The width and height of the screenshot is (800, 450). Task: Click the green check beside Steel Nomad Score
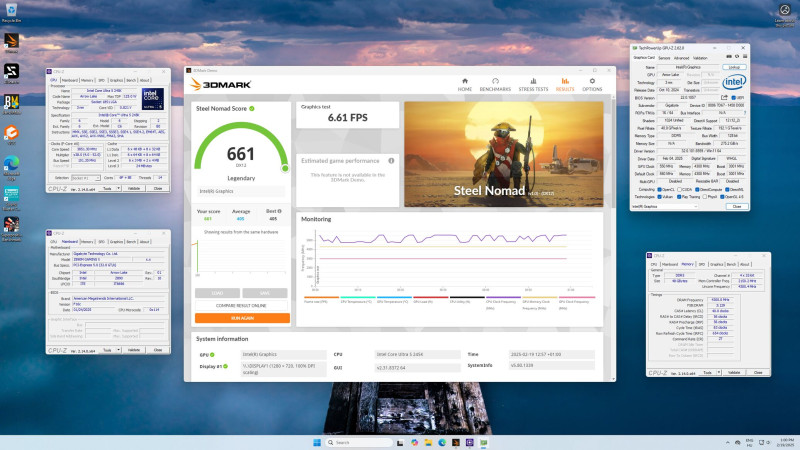252,108
